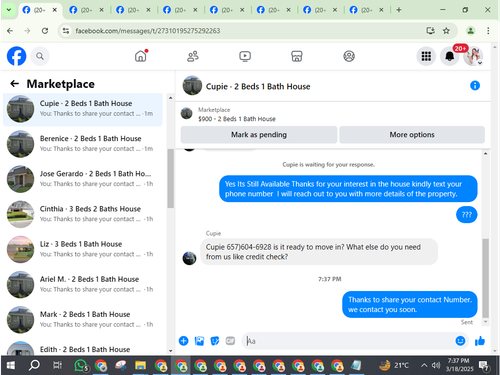Switch to the last Facebook browser tab
This screenshot has width=500, height=375.
(x=367, y=10)
